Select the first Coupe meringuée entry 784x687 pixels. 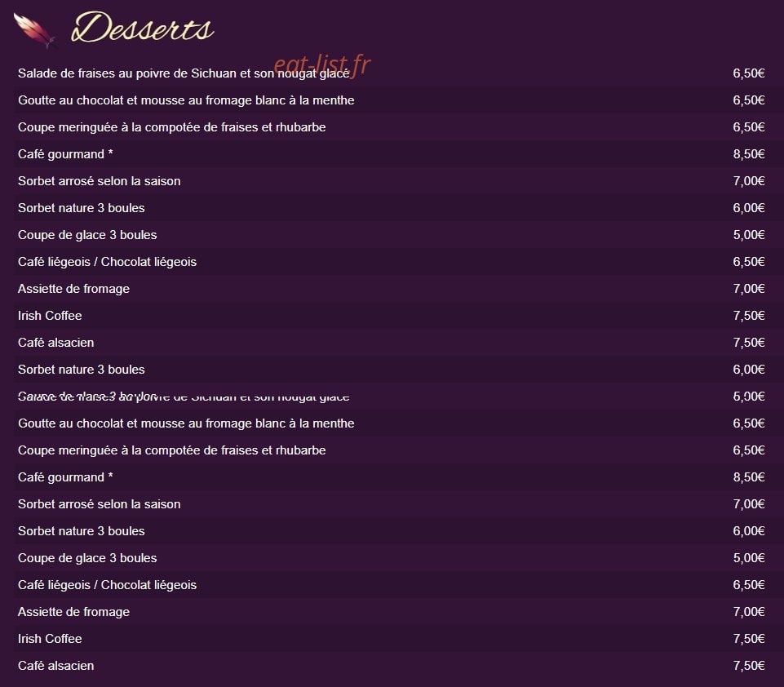[x=171, y=127]
